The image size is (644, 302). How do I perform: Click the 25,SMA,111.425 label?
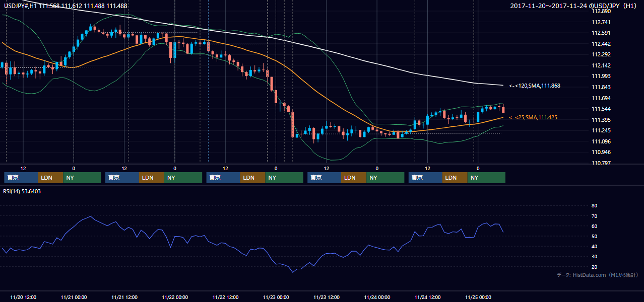533,117
